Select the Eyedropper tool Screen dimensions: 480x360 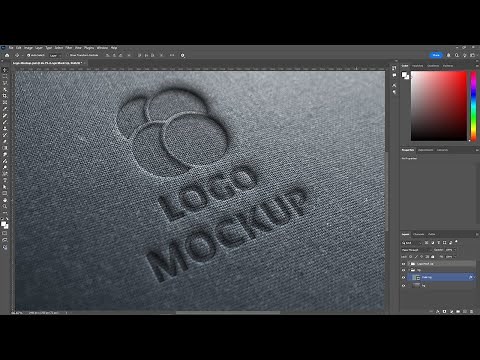(5, 109)
